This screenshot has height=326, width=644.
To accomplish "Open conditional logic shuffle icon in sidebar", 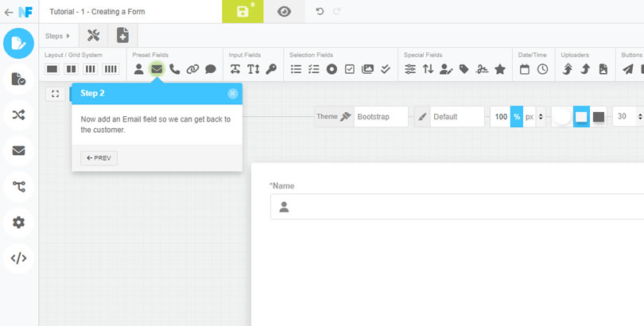I will [x=18, y=115].
